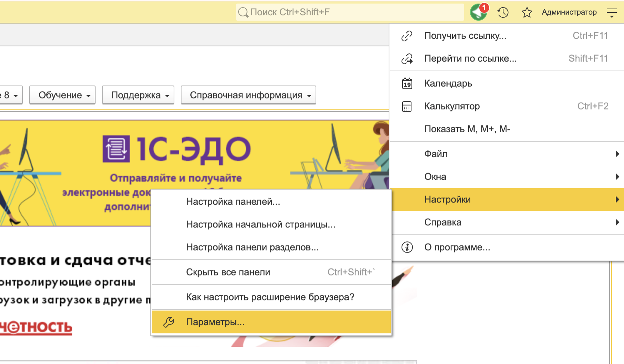Click the wrench icon next to Параметры
The height and width of the screenshot is (364, 624).
[x=169, y=322]
